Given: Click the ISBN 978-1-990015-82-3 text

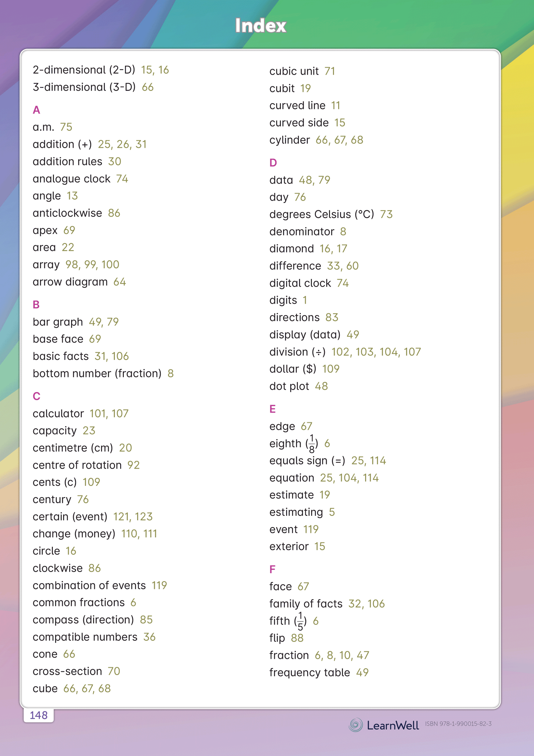Looking at the screenshot, I should [458, 724].
